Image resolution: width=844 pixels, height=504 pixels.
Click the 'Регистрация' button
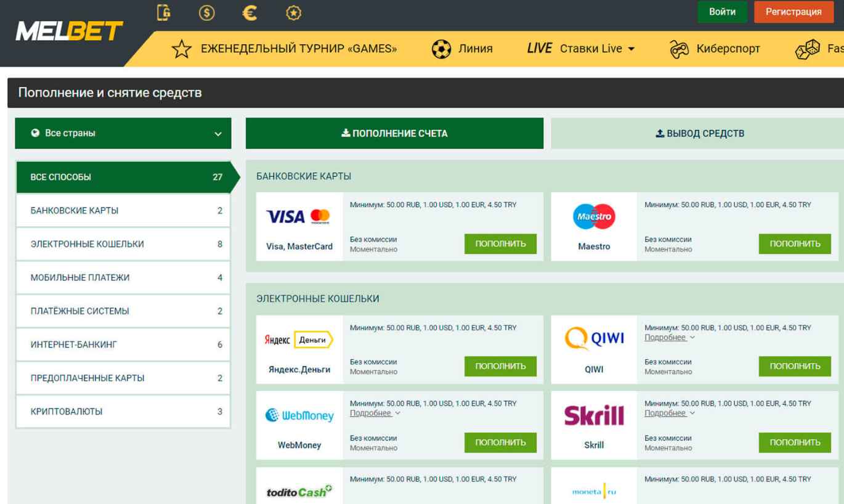(x=793, y=12)
